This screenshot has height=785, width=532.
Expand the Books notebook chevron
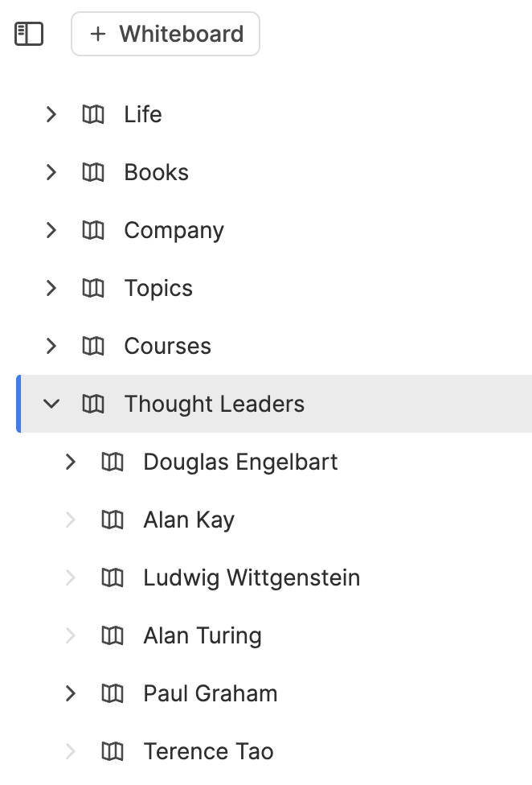pyautogui.click(x=51, y=172)
